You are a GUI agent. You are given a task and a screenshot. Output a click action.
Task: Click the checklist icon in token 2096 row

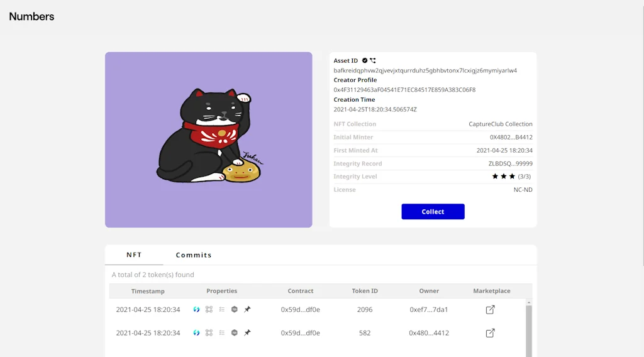coord(222,309)
